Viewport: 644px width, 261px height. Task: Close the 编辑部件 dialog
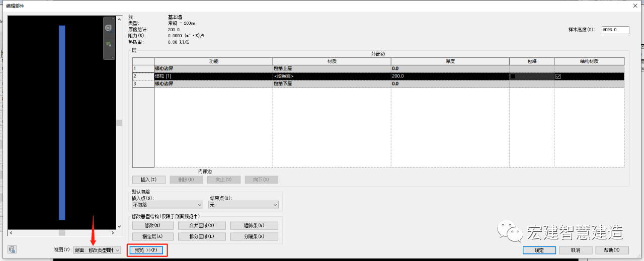pos(636,6)
